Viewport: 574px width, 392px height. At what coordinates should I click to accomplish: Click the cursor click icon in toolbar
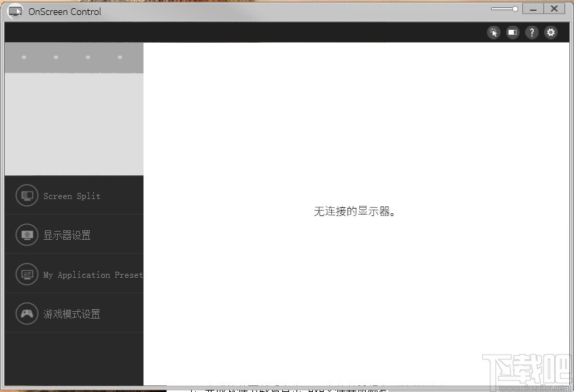493,32
